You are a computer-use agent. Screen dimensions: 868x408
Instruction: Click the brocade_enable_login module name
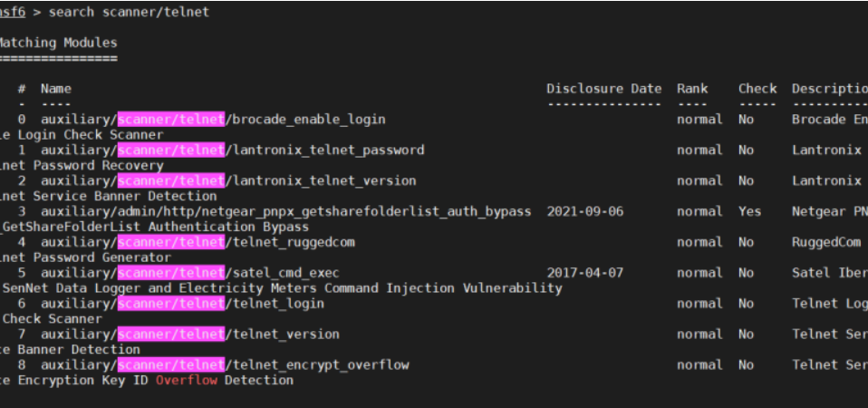[x=308, y=119]
